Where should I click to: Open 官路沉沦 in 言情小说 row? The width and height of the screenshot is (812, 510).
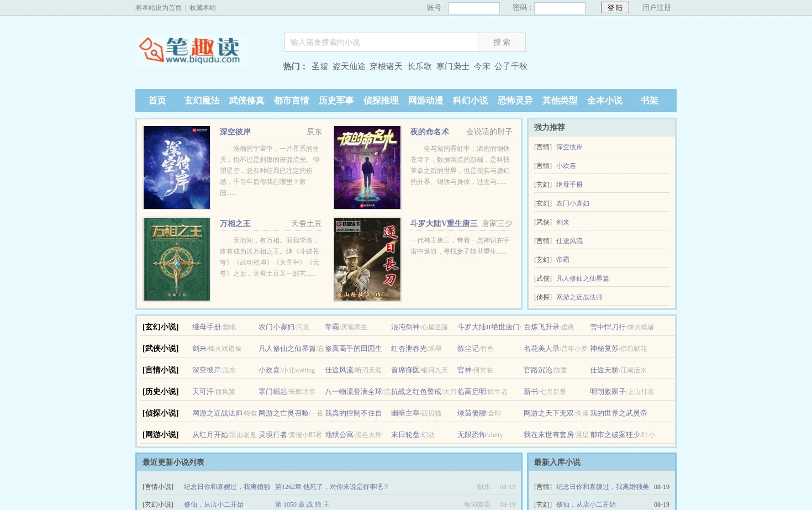538,370
